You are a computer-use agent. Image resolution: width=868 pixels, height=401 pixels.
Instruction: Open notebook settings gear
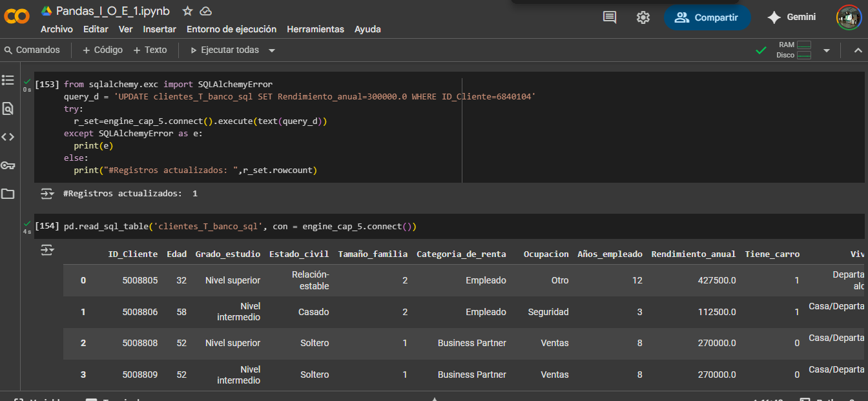643,17
